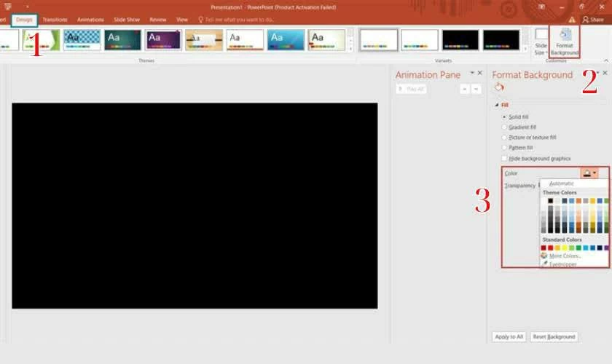Open the Slide Size options

pos(541,44)
